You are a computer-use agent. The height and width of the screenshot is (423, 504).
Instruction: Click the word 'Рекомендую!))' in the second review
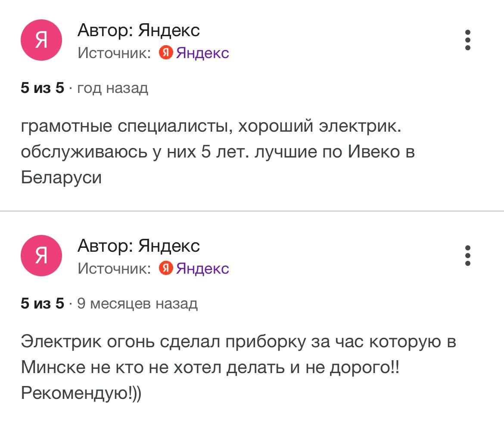81,393
